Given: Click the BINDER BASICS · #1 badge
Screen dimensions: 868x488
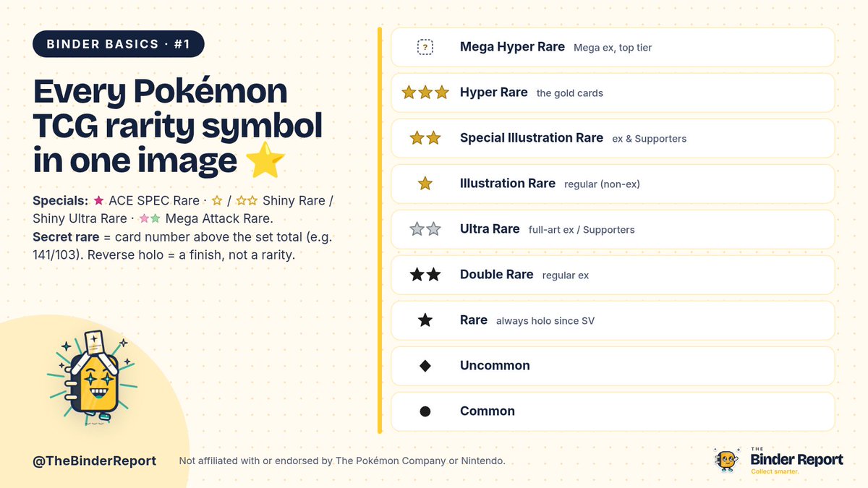Looking at the screenshot, I should (x=119, y=44).
